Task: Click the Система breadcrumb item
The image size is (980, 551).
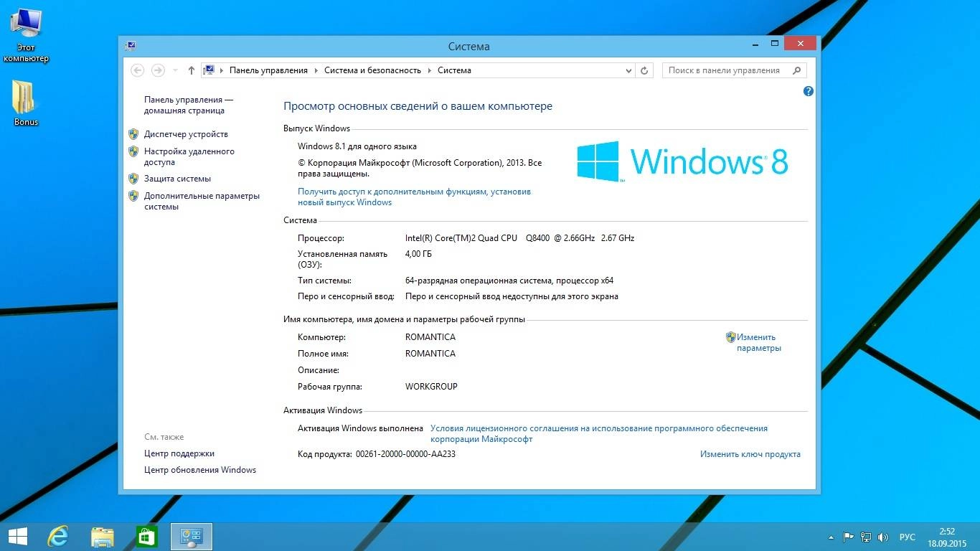Action: pyautogui.click(x=454, y=70)
